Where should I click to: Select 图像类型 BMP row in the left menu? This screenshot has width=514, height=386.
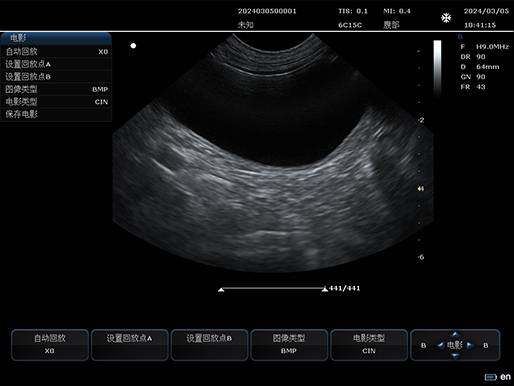(56, 89)
